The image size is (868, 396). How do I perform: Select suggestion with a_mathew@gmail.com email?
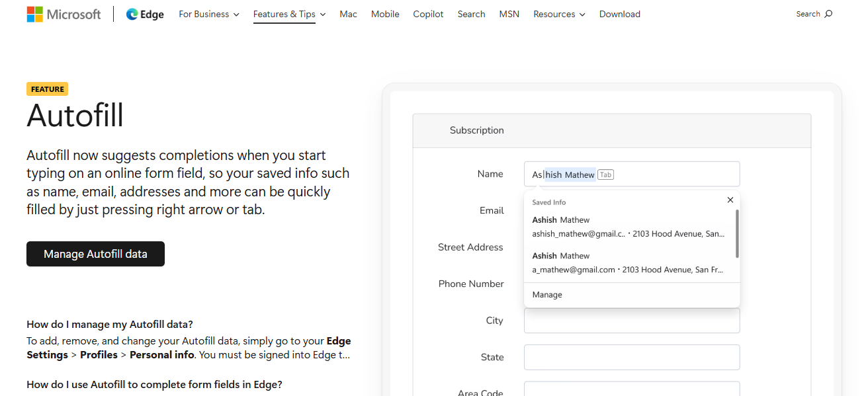629,262
